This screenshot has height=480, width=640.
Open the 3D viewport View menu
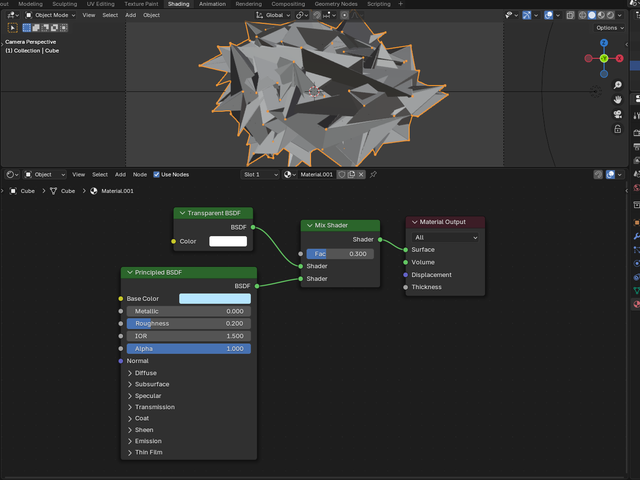click(89, 15)
